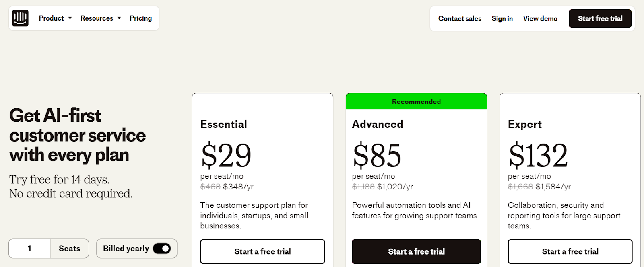The image size is (644, 267).
Task: Expand the Resources dropdown
Action: (x=97, y=18)
